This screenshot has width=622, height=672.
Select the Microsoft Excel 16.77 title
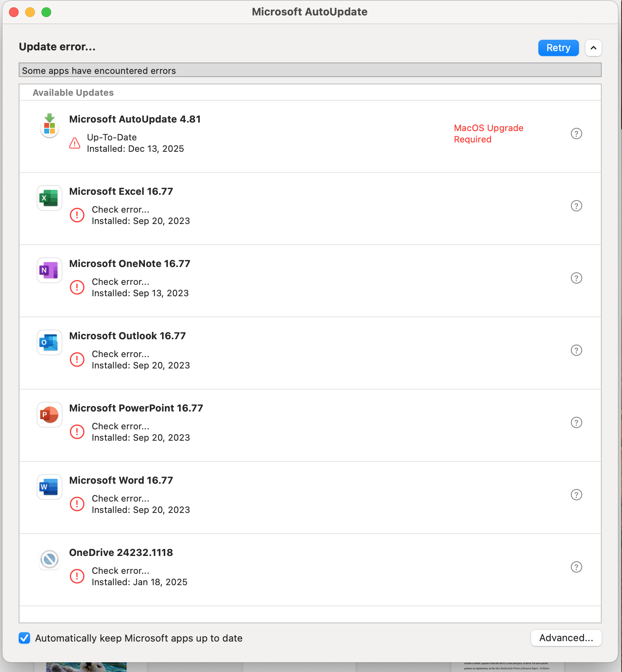click(121, 192)
